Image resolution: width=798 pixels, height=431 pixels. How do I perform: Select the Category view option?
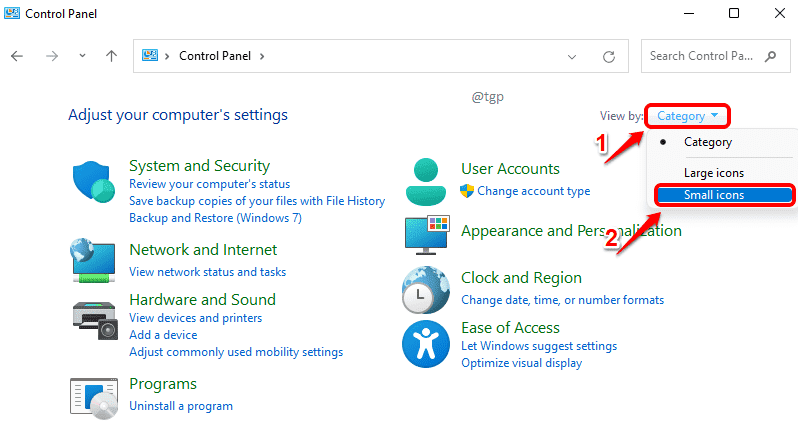point(707,142)
